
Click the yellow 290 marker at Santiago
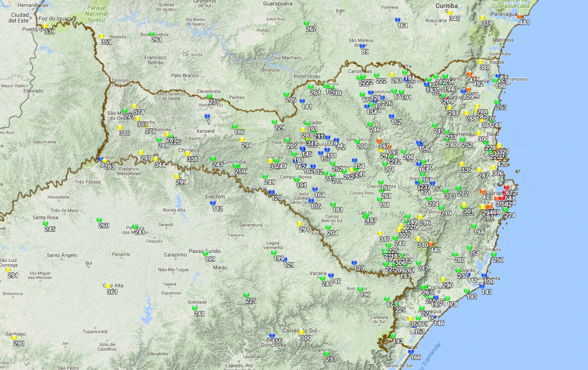14,338
